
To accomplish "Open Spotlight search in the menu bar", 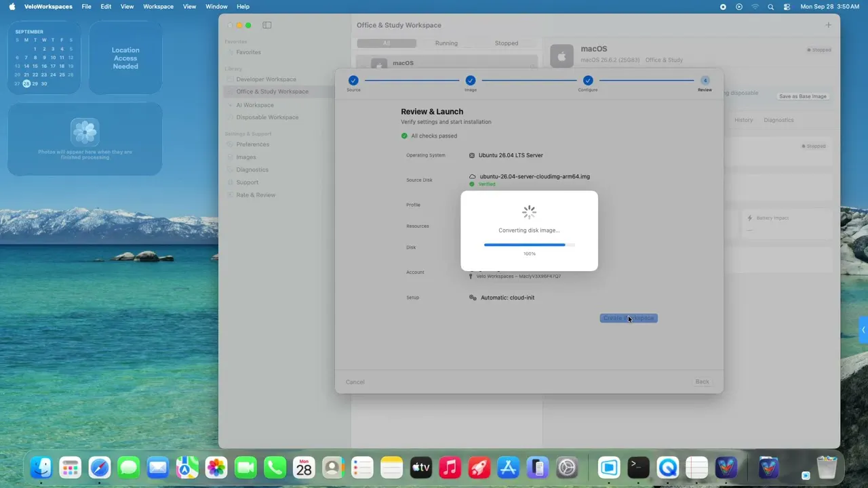I will (x=771, y=7).
